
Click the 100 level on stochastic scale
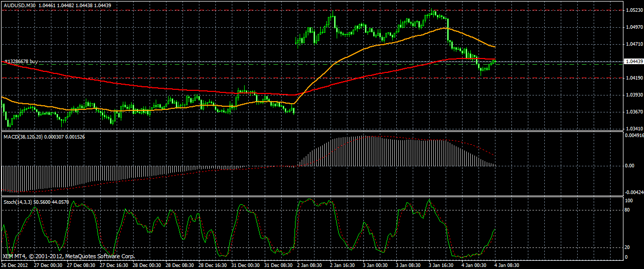click(629, 200)
